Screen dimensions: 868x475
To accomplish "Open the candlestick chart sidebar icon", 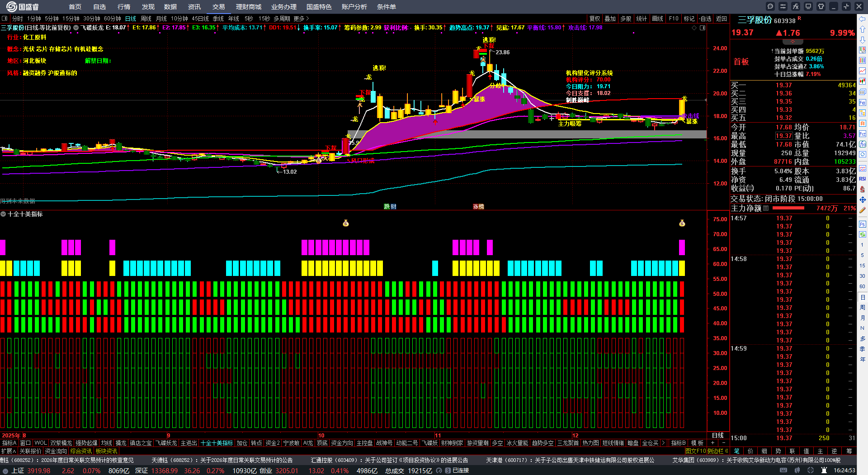I will pos(863,81).
